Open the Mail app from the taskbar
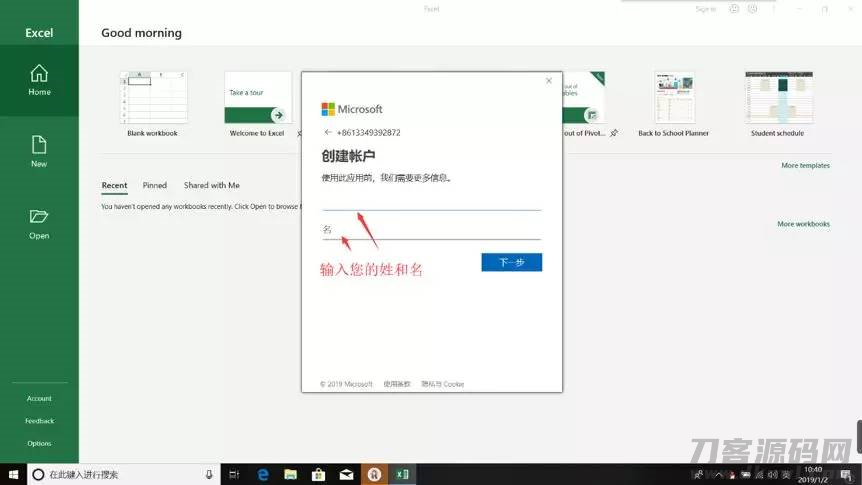This screenshot has width=862, height=485. click(x=346, y=474)
